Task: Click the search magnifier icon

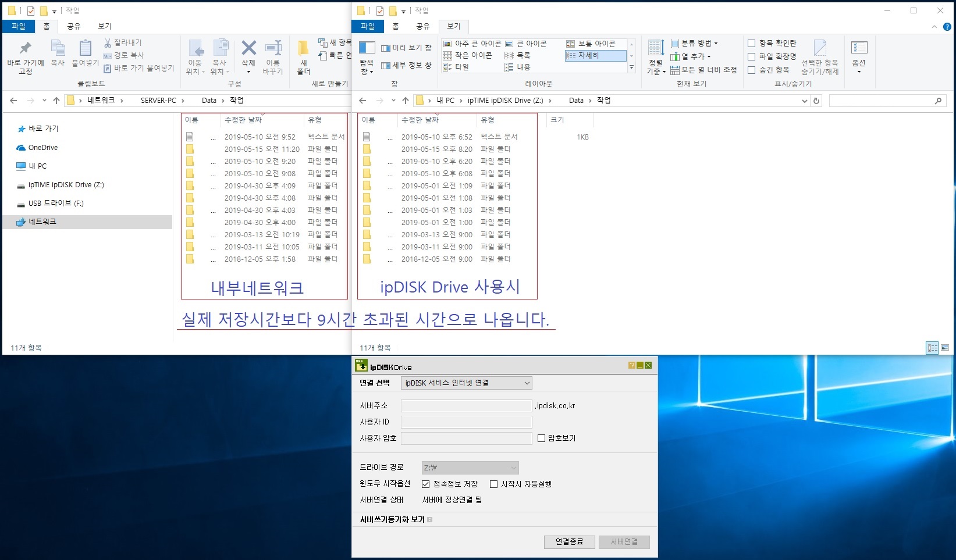Action: click(x=938, y=101)
